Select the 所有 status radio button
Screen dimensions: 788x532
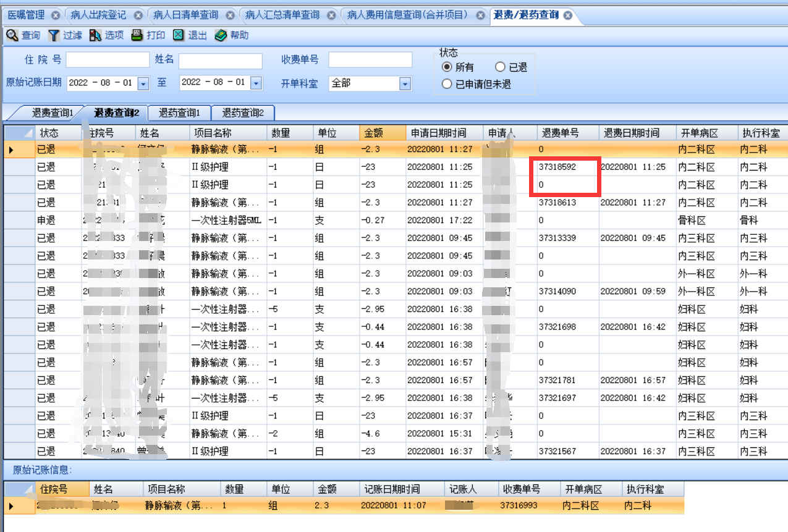(446, 67)
